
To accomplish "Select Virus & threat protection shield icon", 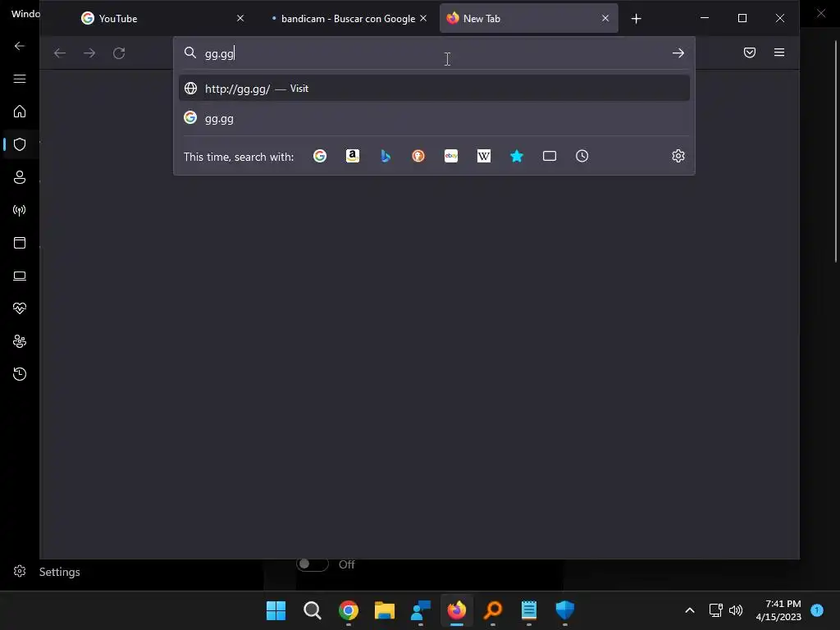I will pos(20,144).
